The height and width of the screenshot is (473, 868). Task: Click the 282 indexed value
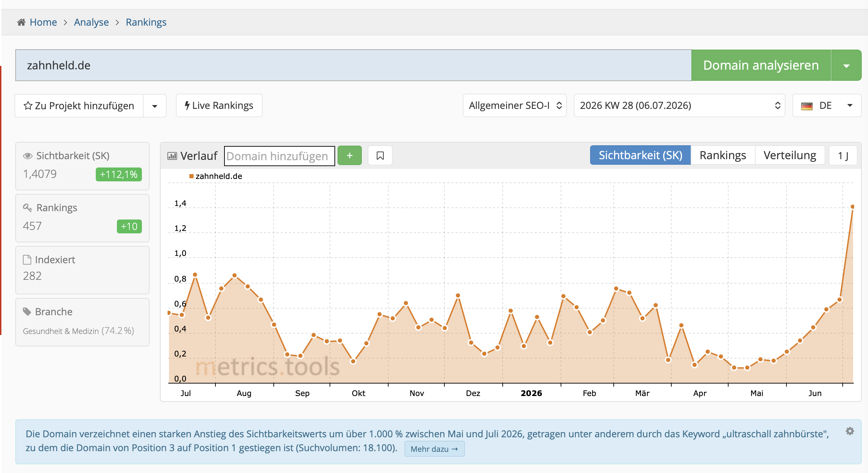tap(32, 276)
